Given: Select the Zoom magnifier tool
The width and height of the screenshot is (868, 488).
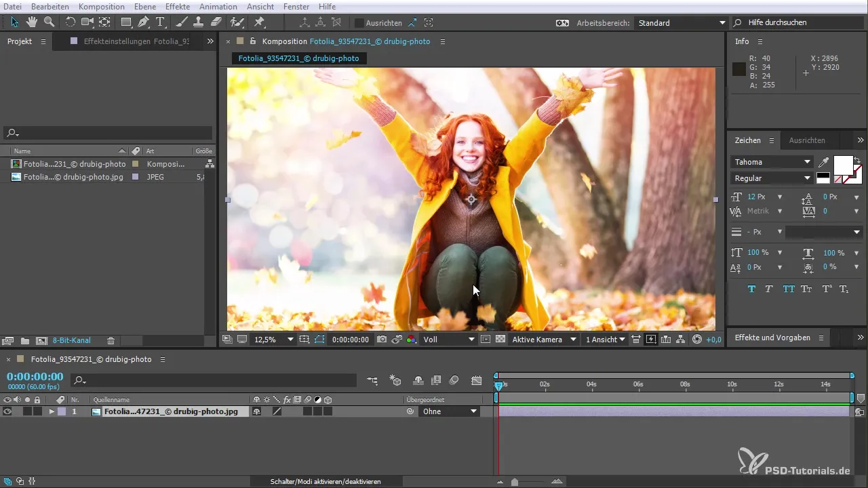Looking at the screenshot, I should point(49,22).
